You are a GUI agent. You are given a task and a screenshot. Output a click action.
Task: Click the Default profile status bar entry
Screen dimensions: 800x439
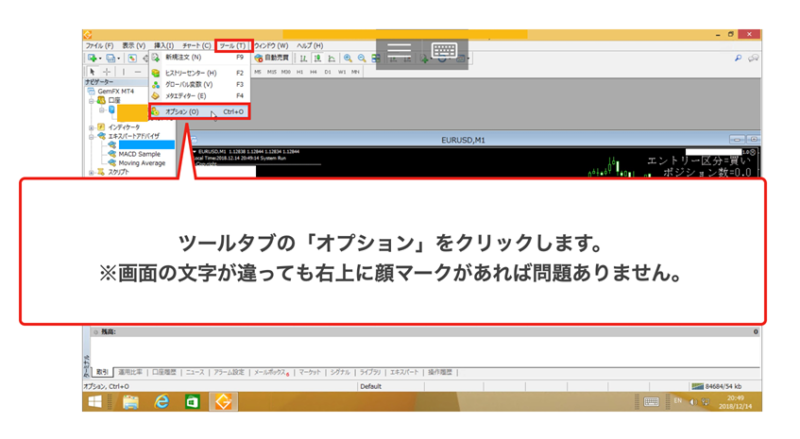point(371,386)
